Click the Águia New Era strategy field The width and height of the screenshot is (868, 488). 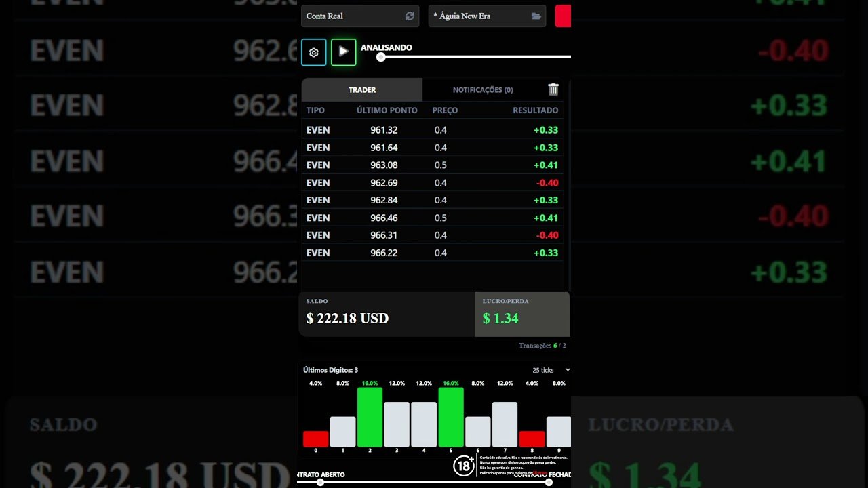click(x=487, y=16)
